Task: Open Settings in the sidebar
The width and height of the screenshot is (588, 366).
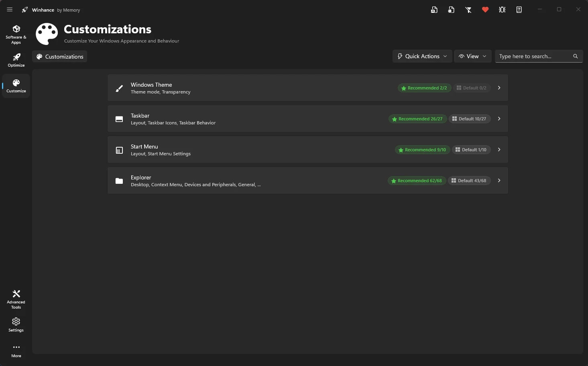Action: coord(16,325)
